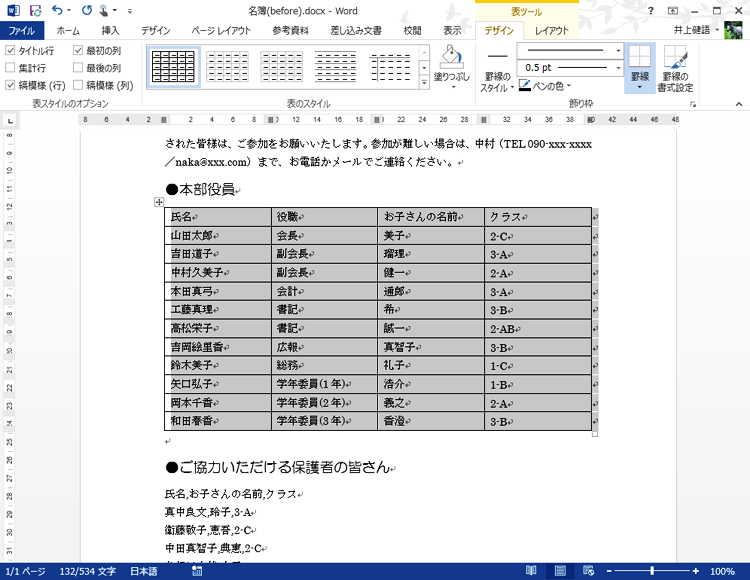Click the 132/534 文字 word count
750x580 pixels.
tap(88, 571)
